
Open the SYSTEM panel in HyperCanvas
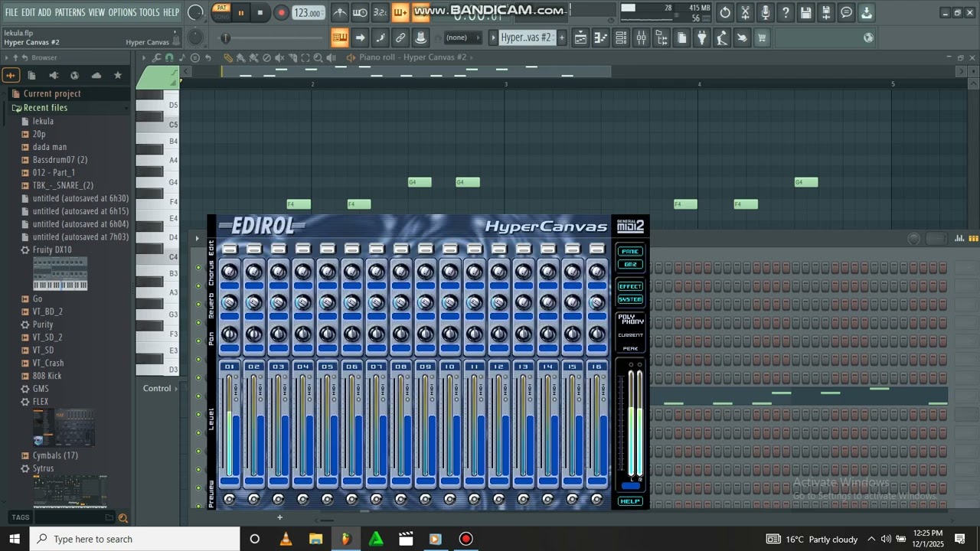click(x=630, y=299)
